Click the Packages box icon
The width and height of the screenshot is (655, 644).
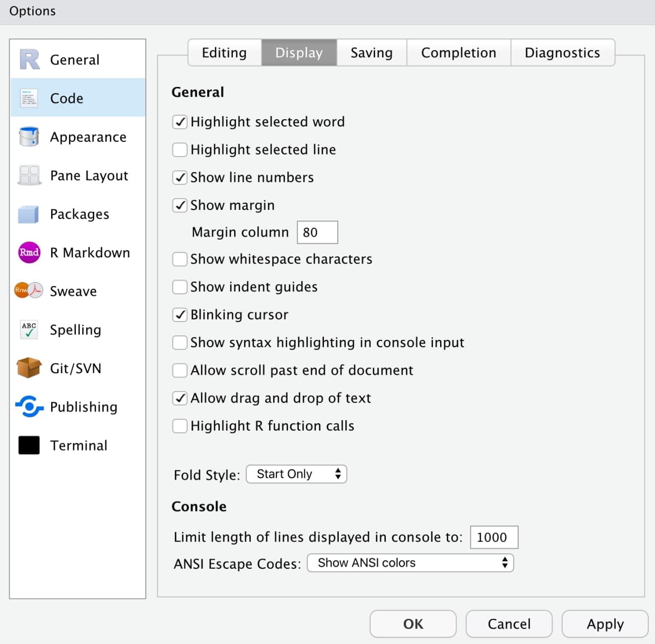(x=29, y=214)
